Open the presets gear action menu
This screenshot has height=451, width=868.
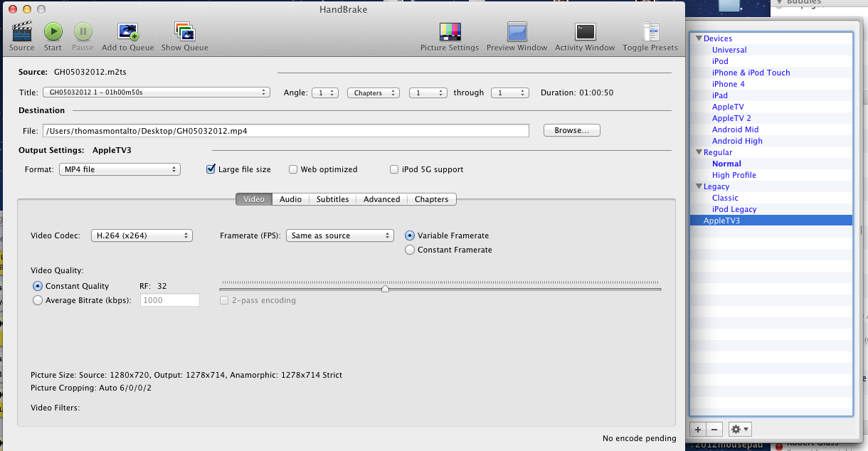740,430
